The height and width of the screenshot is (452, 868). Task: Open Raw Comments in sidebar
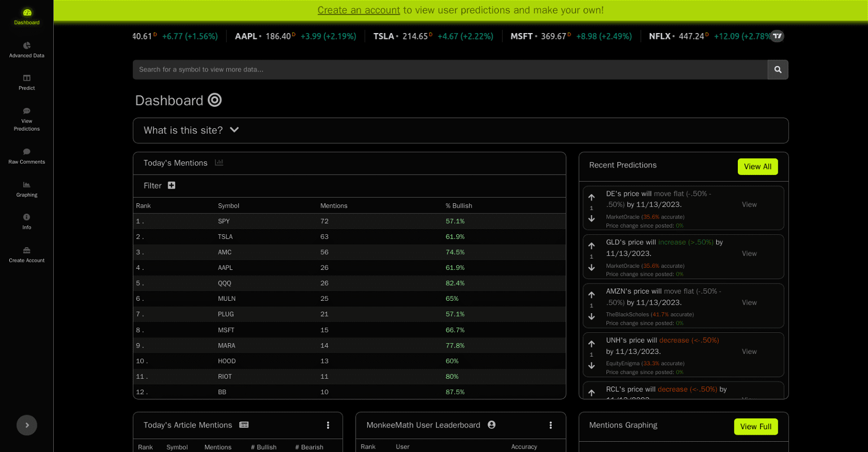[x=27, y=156]
